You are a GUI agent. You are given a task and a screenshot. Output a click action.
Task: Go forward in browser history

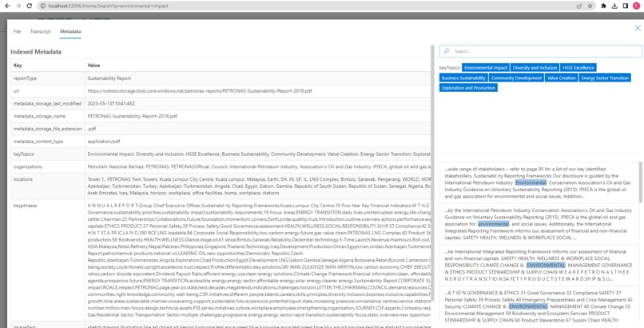[x=18, y=6]
